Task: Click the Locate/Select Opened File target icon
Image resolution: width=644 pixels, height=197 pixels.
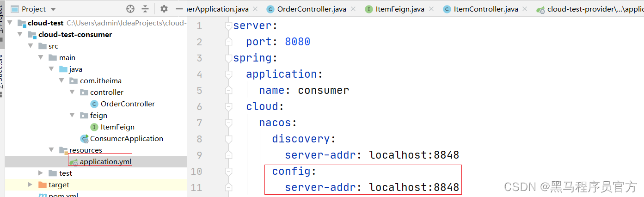Action: (130, 9)
